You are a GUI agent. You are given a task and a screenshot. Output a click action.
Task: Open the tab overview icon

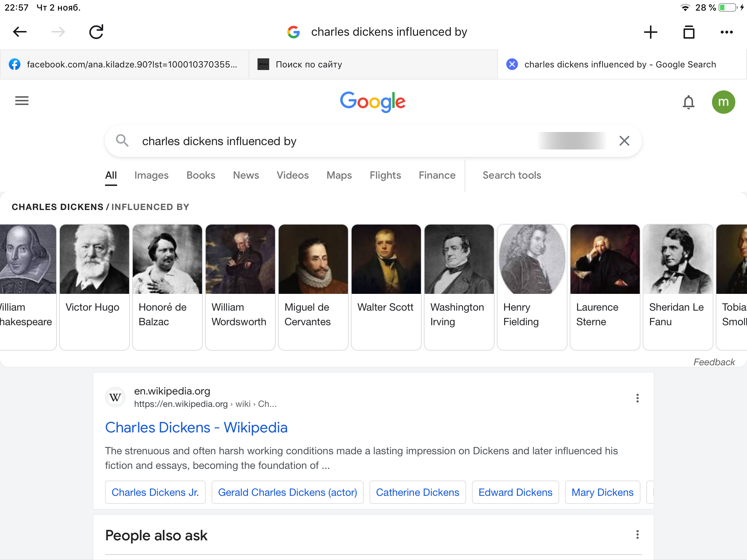[689, 32]
